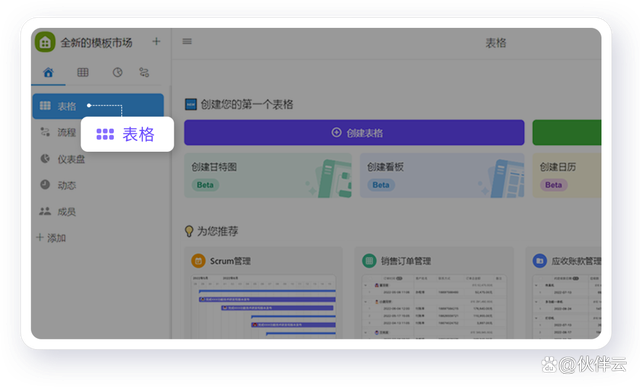Open the 创建甘特图 Beta card
The height and width of the screenshot is (387, 640).
pos(268,176)
